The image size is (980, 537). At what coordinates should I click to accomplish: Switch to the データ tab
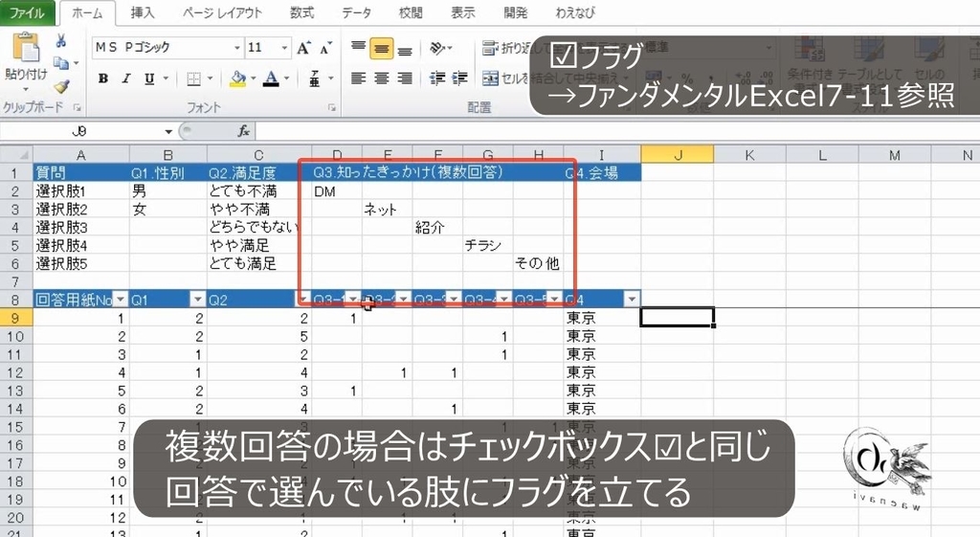pyautogui.click(x=357, y=12)
